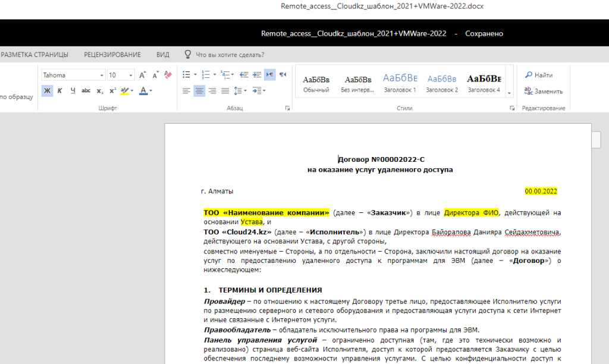Viewport: 609px width, 364px height.
Task: Toggle italic formatting (К button)
Action: [x=60, y=91]
